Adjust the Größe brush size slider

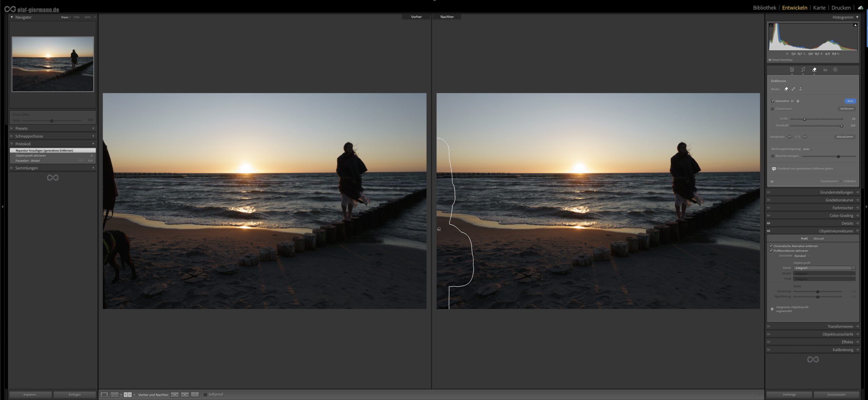click(804, 119)
